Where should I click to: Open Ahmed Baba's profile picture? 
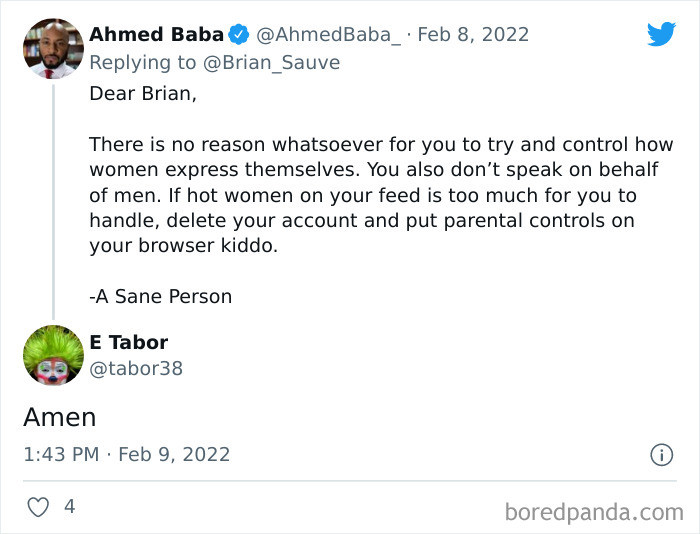(53, 48)
